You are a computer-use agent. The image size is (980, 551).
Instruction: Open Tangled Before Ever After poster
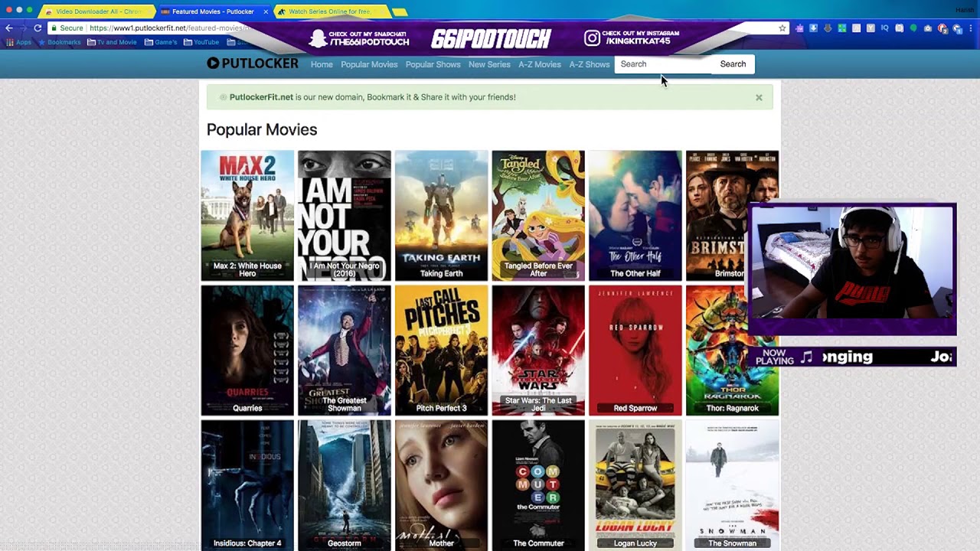pos(538,216)
